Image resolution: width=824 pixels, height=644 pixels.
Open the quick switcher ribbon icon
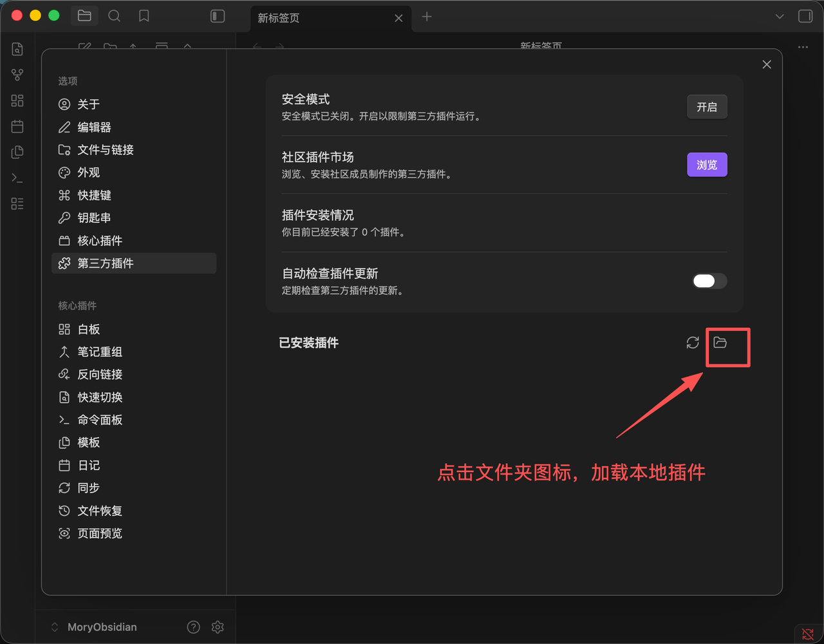(17, 49)
